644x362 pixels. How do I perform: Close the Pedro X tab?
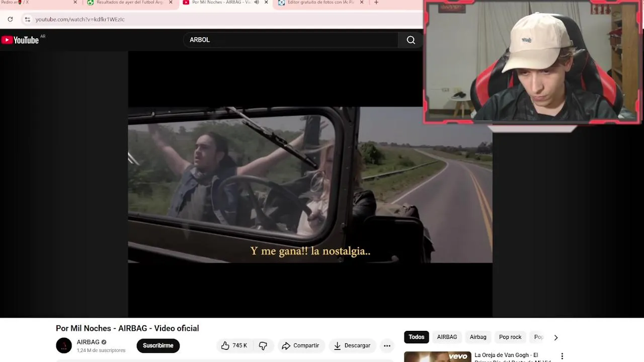(x=75, y=3)
